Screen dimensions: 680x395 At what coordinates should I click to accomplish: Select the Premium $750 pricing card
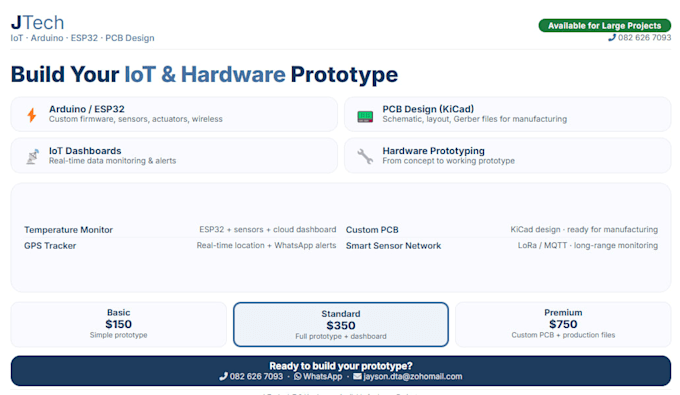point(563,324)
